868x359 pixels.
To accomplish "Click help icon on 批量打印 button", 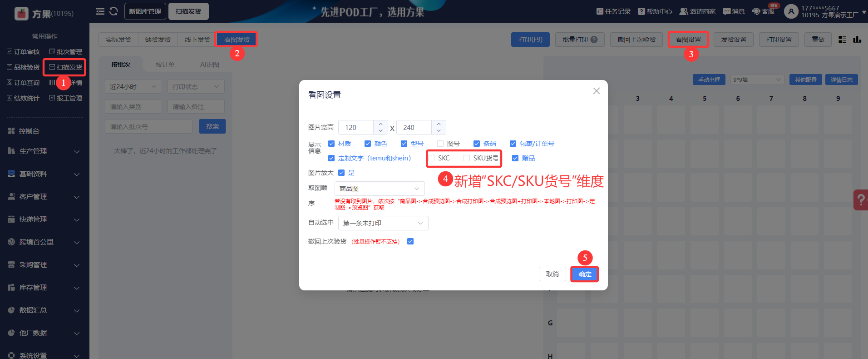I will click(594, 40).
